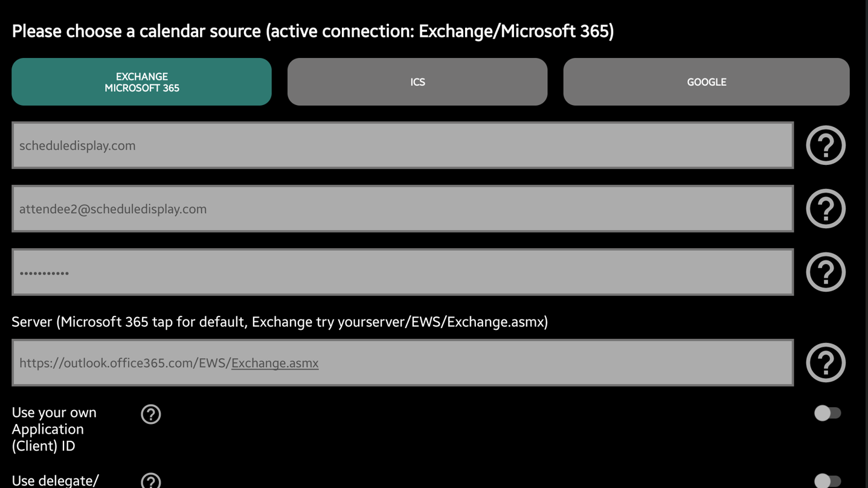
Task: Click the outlook.office365.com server URL field
Action: click(x=402, y=363)
